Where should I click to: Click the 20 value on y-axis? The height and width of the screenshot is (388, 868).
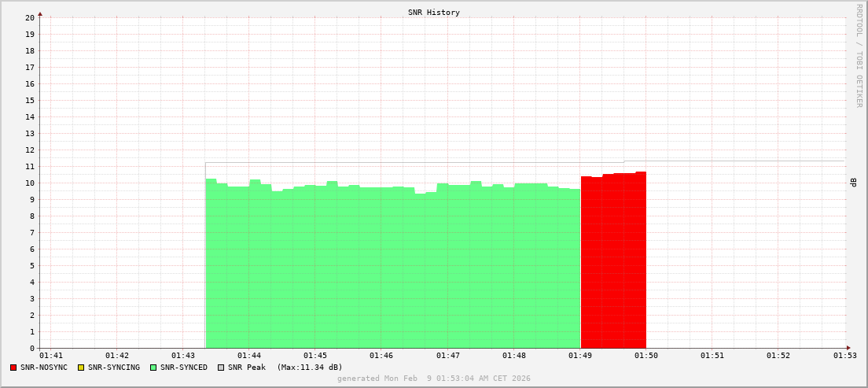[x=30, y=17]
